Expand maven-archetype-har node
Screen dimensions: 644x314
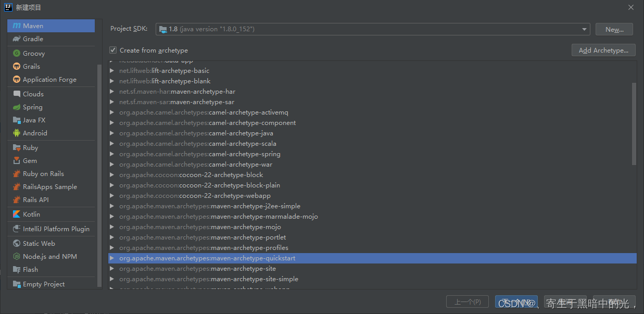point(112,92)
